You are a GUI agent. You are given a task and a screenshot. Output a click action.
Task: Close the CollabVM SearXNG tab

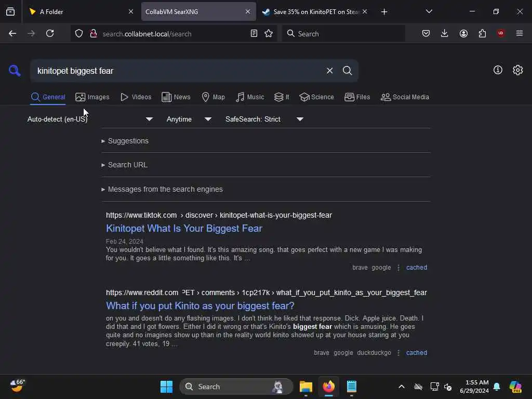[248, 11]
